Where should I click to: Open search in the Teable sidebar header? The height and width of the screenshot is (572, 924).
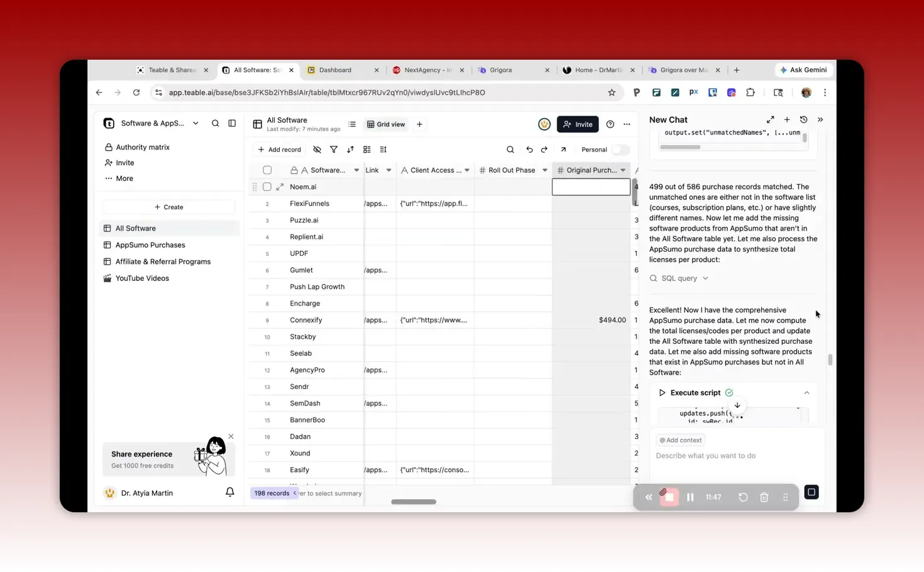(x=215, y=123)
